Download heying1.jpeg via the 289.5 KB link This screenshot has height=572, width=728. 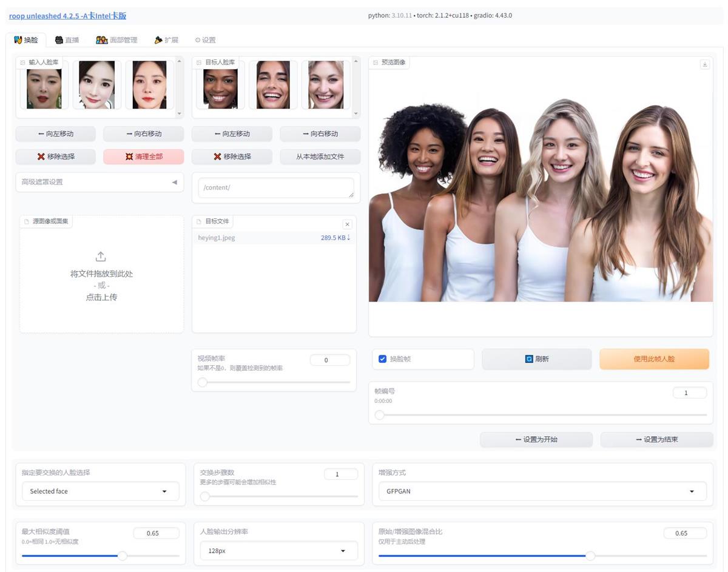[x=335, y=238]
